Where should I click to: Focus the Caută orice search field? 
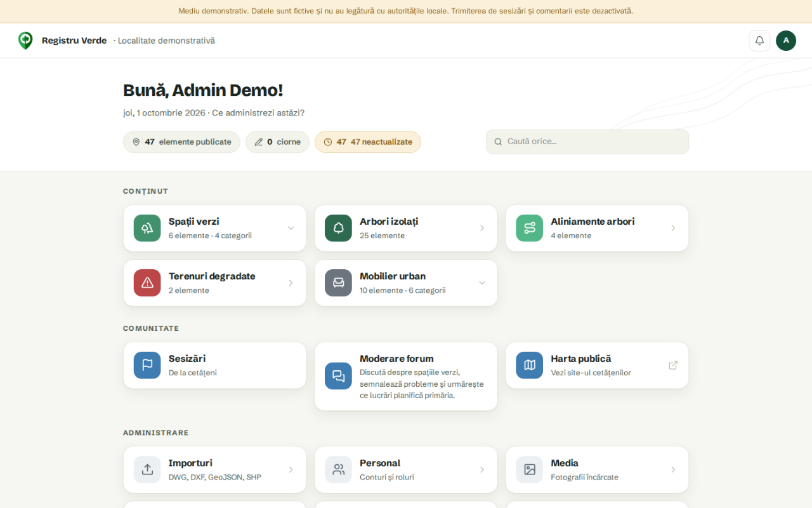click(x=587, y=142)
